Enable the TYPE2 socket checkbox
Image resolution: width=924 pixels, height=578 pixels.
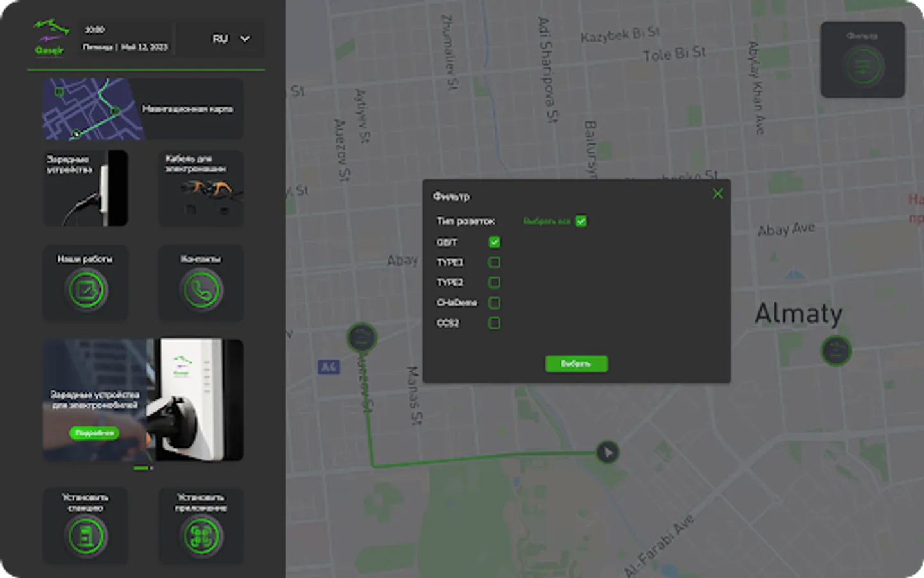tap(493, 282)
